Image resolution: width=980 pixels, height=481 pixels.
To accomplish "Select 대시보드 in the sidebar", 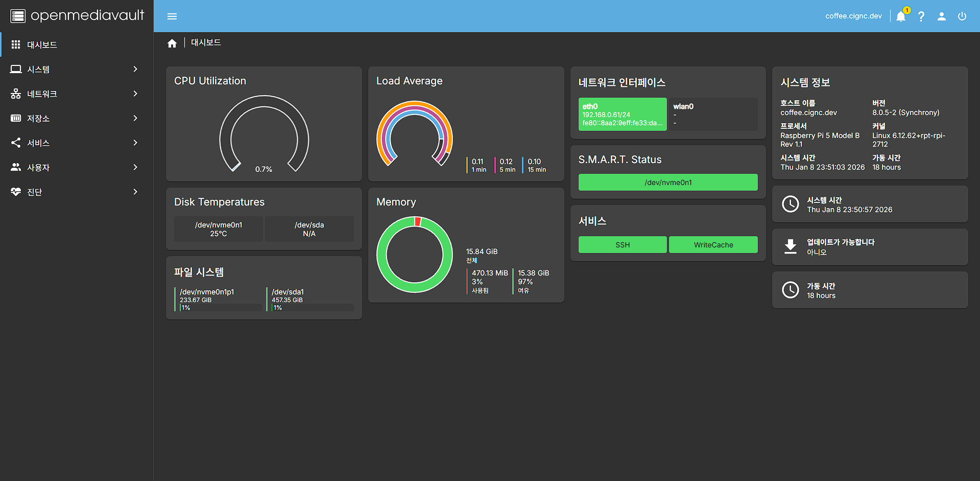I will pyautogui.click(x=42, y=45).
